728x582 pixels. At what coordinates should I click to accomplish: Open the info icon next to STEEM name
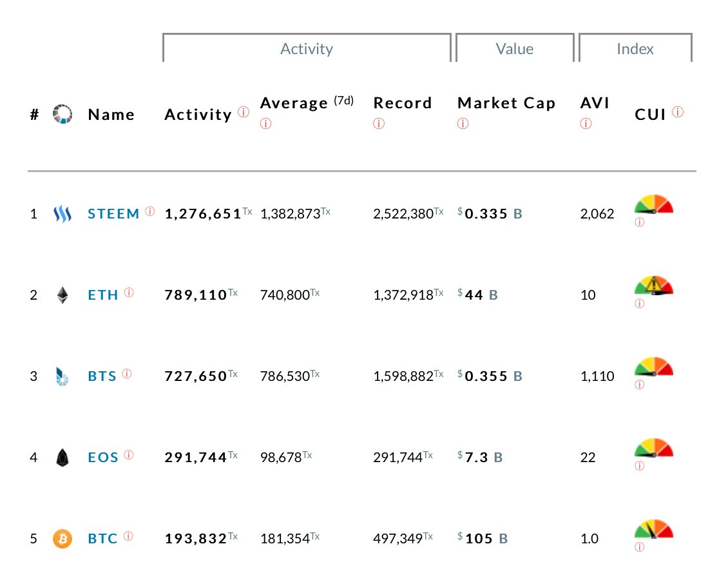149,211
